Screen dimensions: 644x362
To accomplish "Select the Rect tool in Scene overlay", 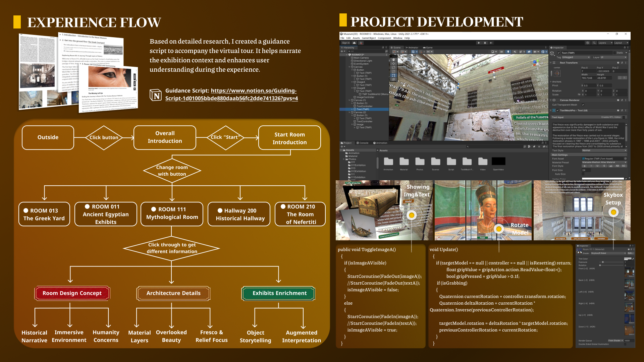I will [393, 75].
